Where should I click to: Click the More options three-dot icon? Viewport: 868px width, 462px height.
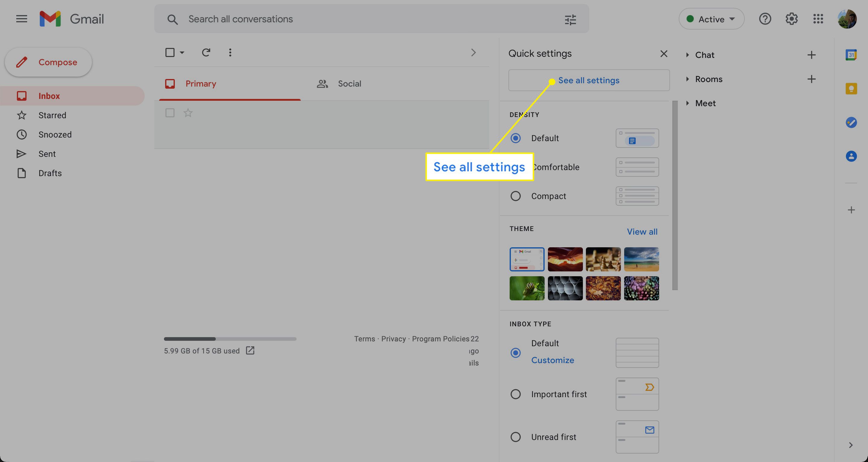coord(230,53)
